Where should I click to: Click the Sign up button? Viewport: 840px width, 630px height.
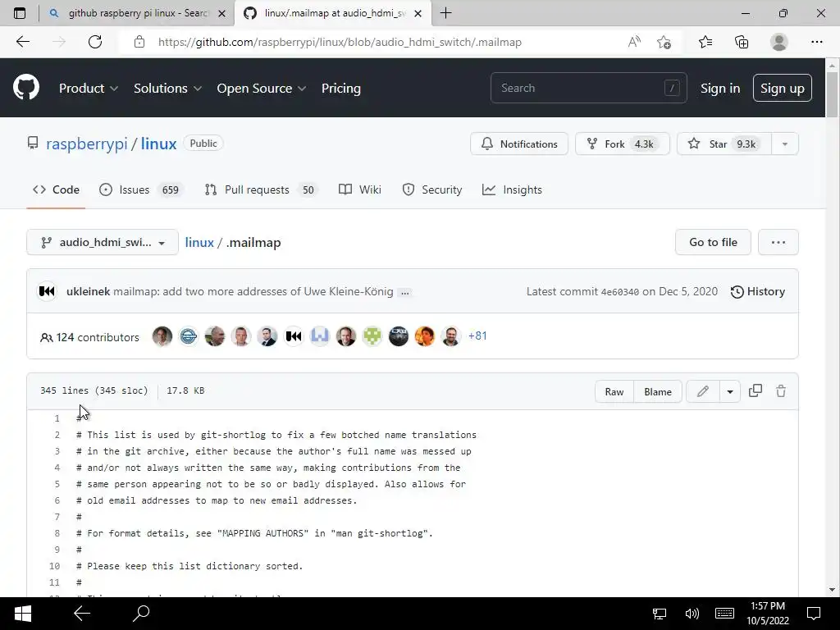[x=782, y=88]
